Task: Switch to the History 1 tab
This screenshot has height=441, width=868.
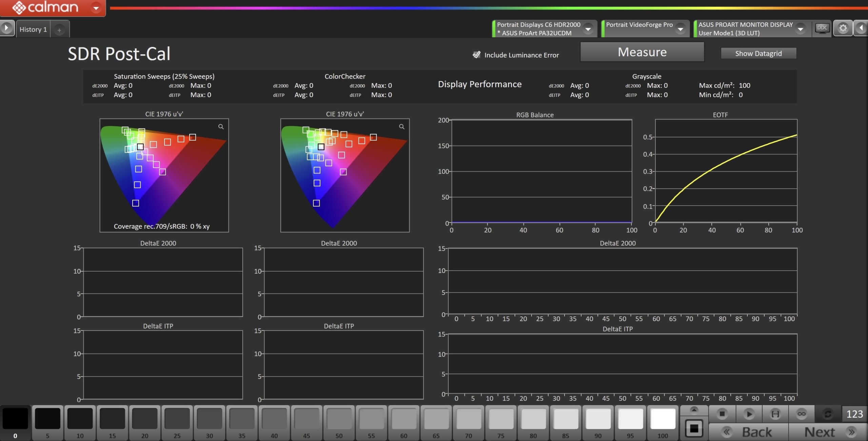Action: pos(33,29)
